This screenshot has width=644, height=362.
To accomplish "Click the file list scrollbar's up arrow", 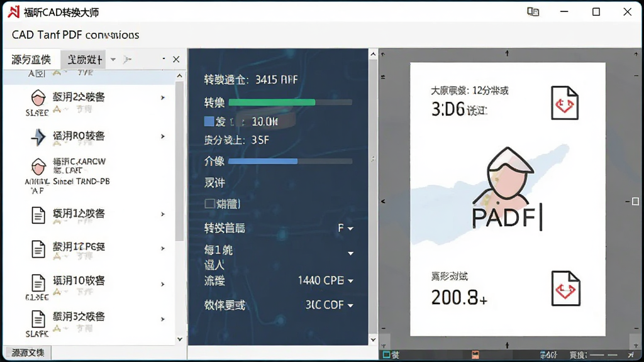I will pos(179,76).
